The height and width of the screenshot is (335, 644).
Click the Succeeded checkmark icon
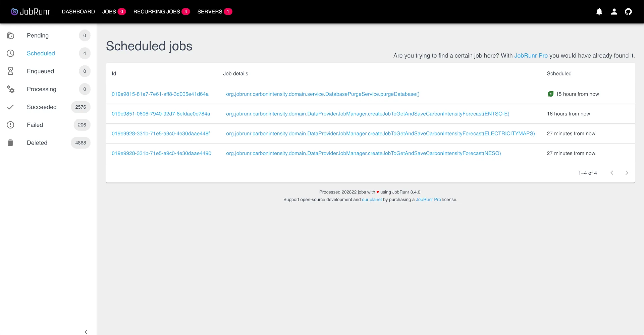pos(10,107)
